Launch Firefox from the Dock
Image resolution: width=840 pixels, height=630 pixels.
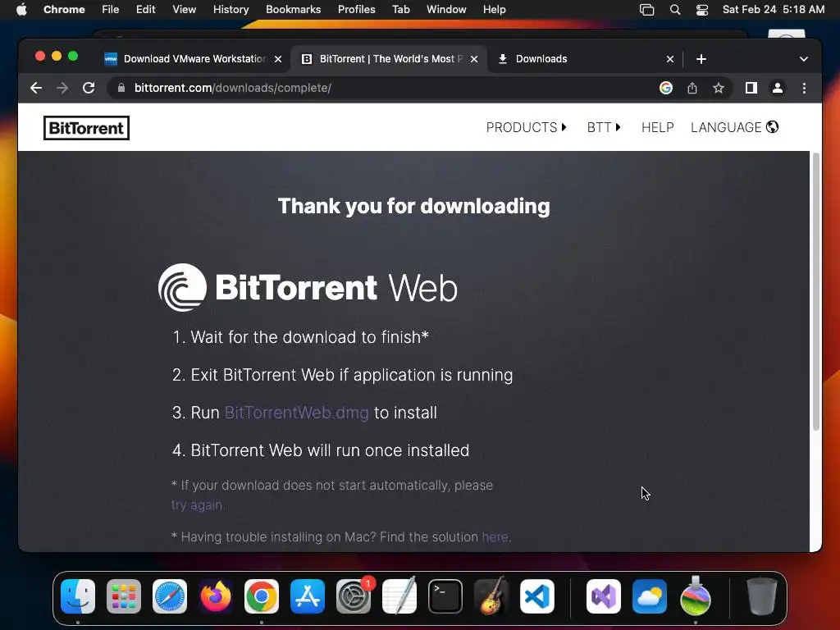[216, 596]
